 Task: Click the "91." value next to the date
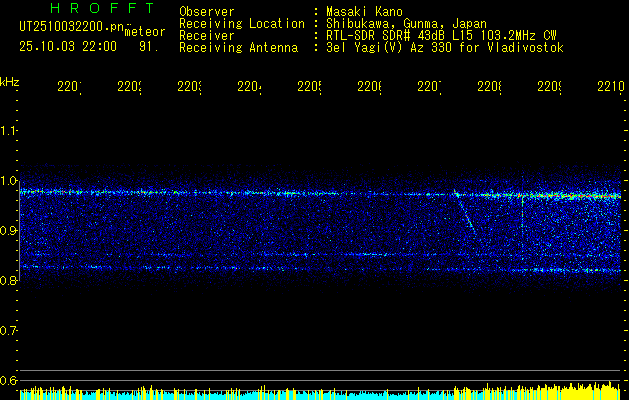point(149,47)
